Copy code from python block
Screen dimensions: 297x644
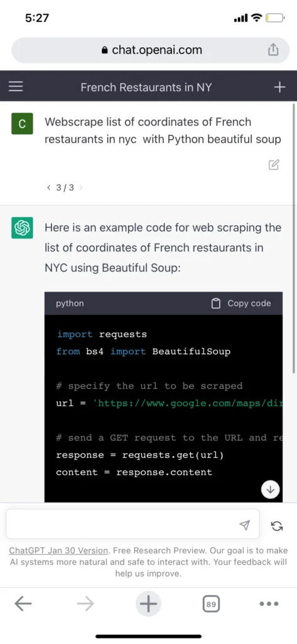241,304
